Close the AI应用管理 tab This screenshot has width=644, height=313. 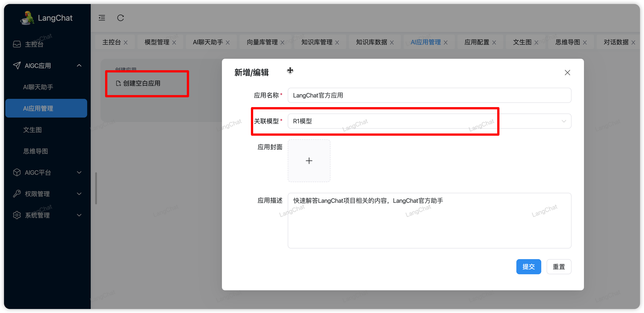446,43
